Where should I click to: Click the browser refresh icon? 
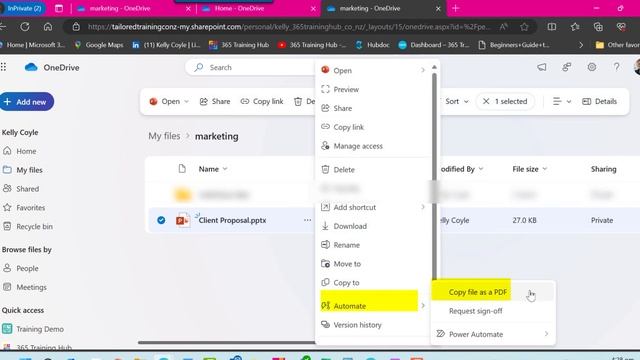pyautogui.click(x=25, y=27)
